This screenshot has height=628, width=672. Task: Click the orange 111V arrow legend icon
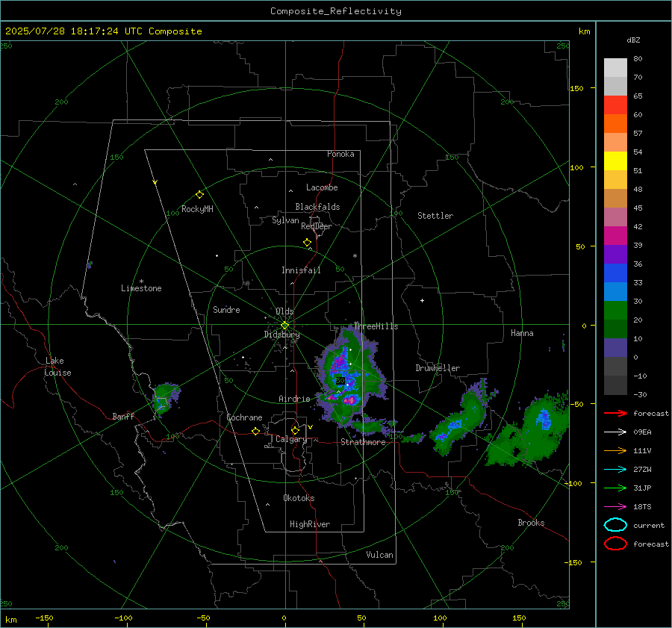coord(615,450)
